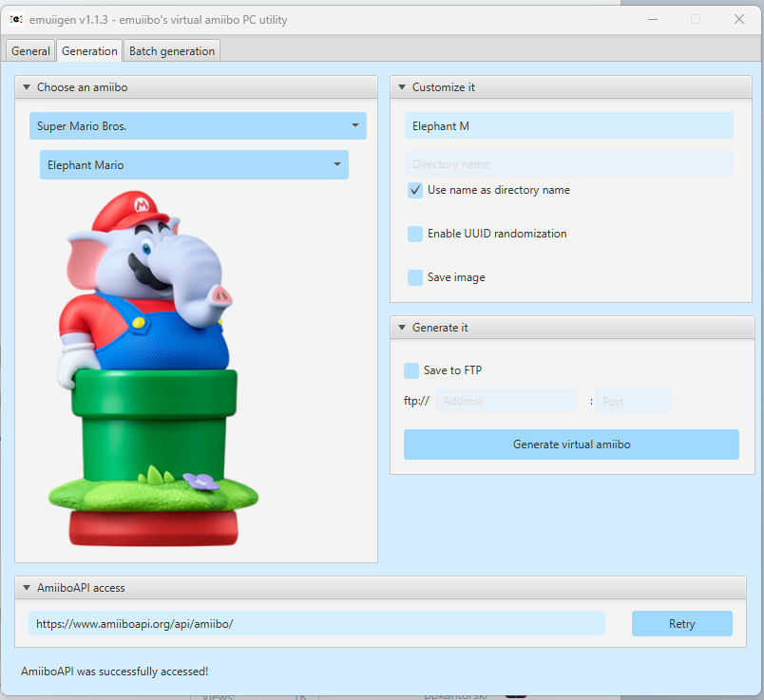
Task: Open the Super Mario Bros. series dropdown
Action: pyautogui.click(x=198, y=125)
